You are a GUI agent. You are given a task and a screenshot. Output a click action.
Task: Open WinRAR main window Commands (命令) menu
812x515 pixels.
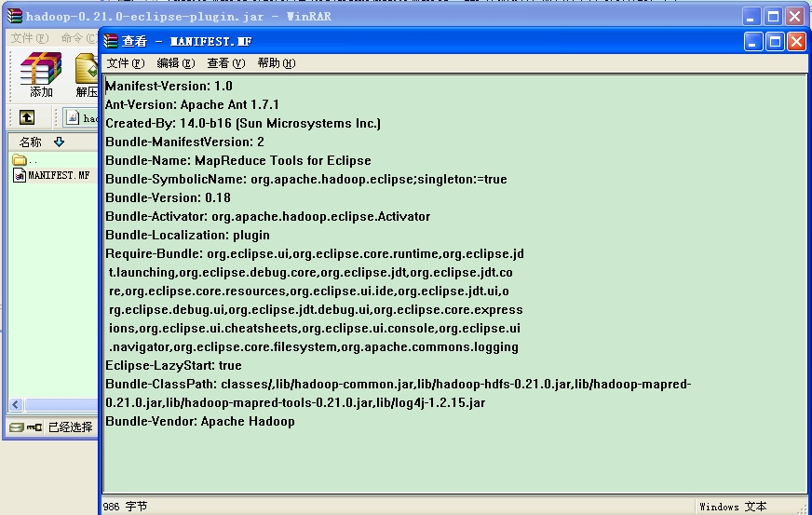click(x=79, y=38)
